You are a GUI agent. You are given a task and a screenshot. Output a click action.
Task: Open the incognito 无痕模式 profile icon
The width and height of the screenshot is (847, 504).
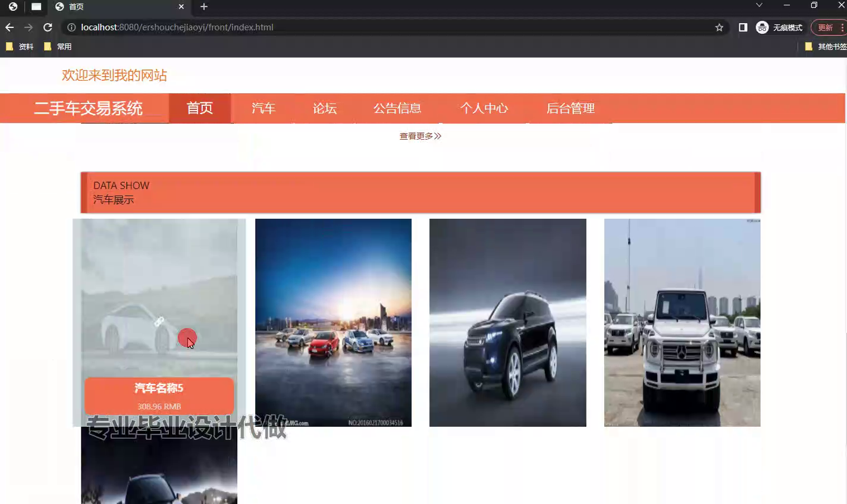click(779, 27)
